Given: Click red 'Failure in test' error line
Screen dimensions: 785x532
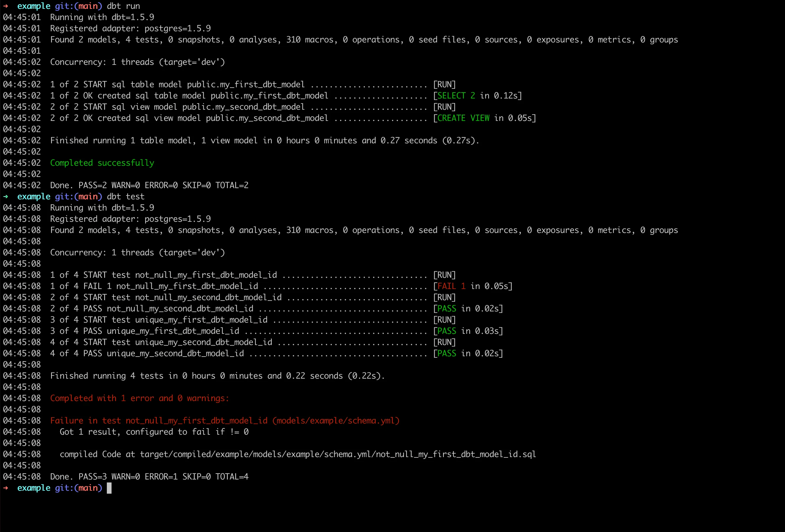Looking at the screenshot, I should pos(225,421).
